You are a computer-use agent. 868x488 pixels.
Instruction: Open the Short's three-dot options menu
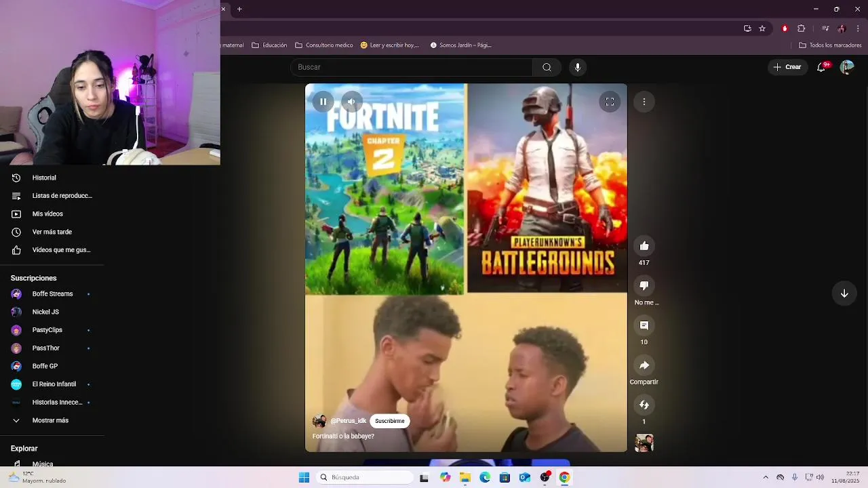644,102
